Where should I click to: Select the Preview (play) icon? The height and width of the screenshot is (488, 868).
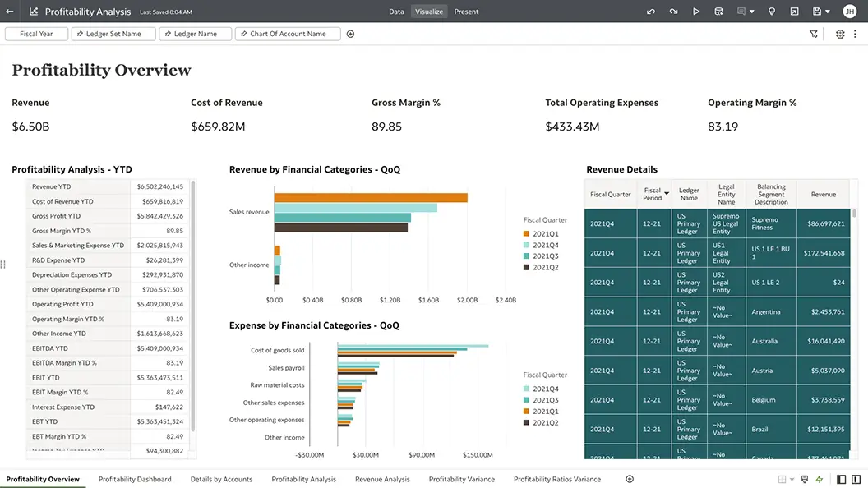(x=696, y=12)
